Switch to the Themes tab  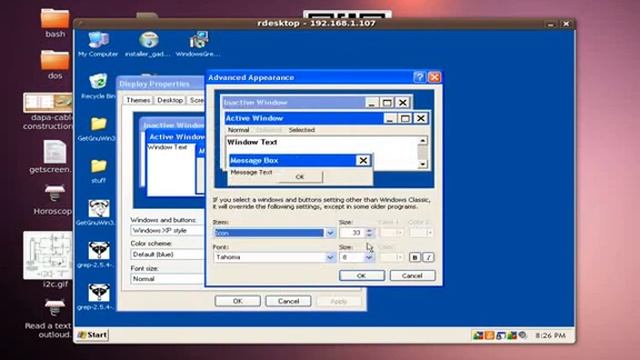click(138, 100)
